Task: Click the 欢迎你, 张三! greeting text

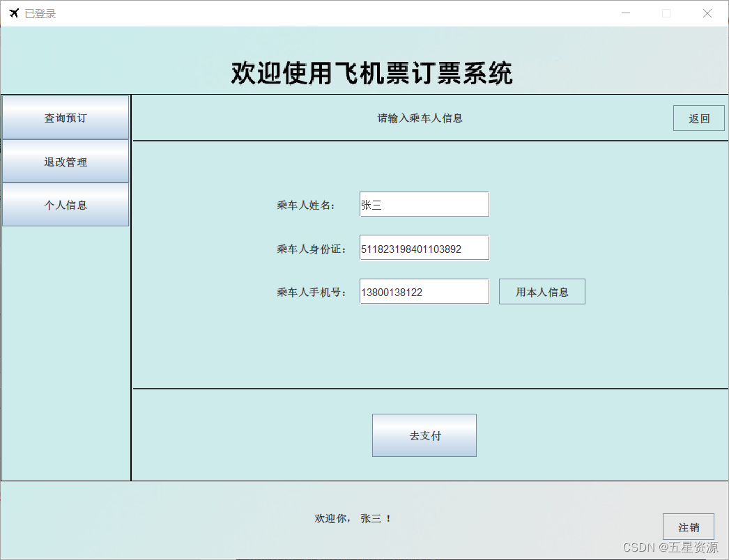Action: click(x=353, y=518)
